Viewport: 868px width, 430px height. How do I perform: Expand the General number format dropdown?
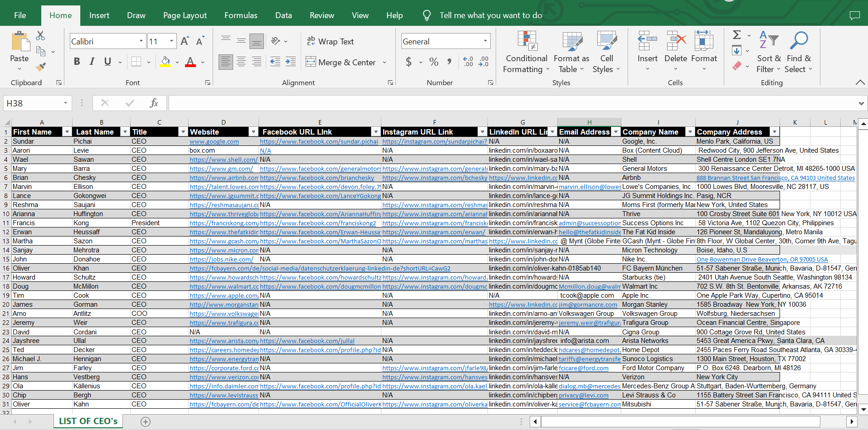click(485, 41)
